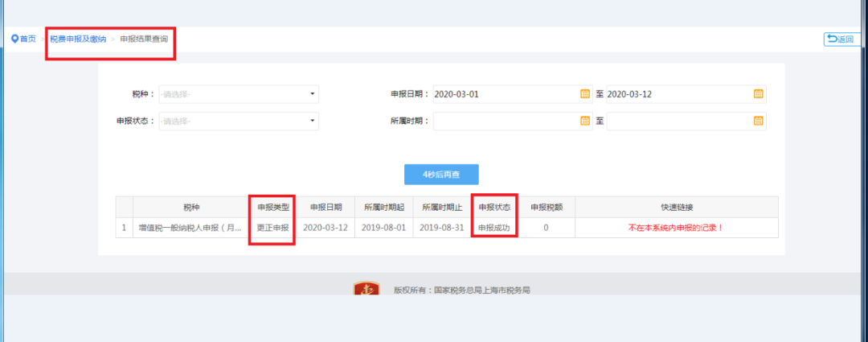This screenshot has height=342, width=868.
Task: Click the 申报状态 column header
Action: coord(494,208)
